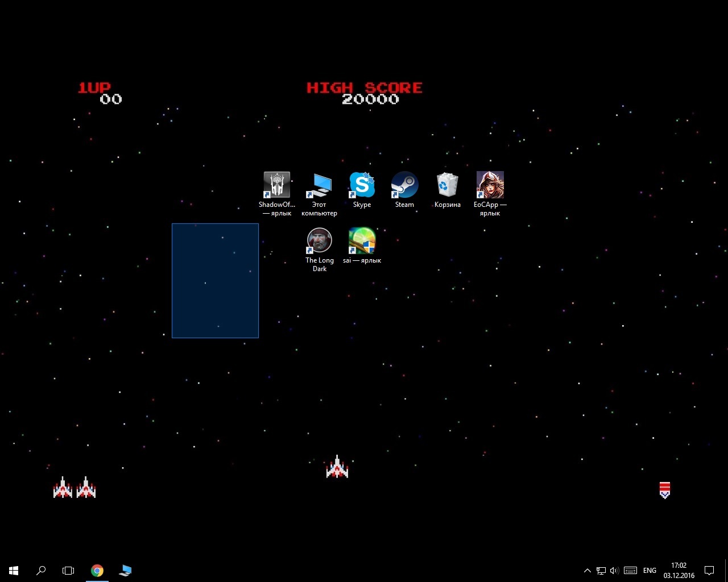The width and height of the screenshot is (728, 582).
Task: Launch Skype from the desktop
Action: 362,185
